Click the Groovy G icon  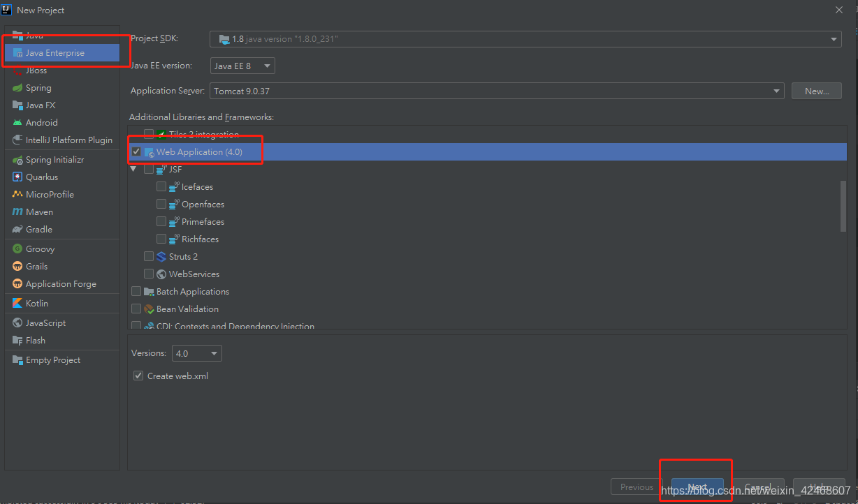point(17,249)
